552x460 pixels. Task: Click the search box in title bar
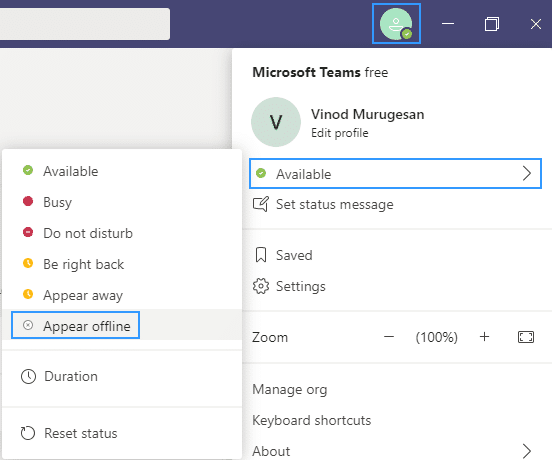[x=84, y=24]
